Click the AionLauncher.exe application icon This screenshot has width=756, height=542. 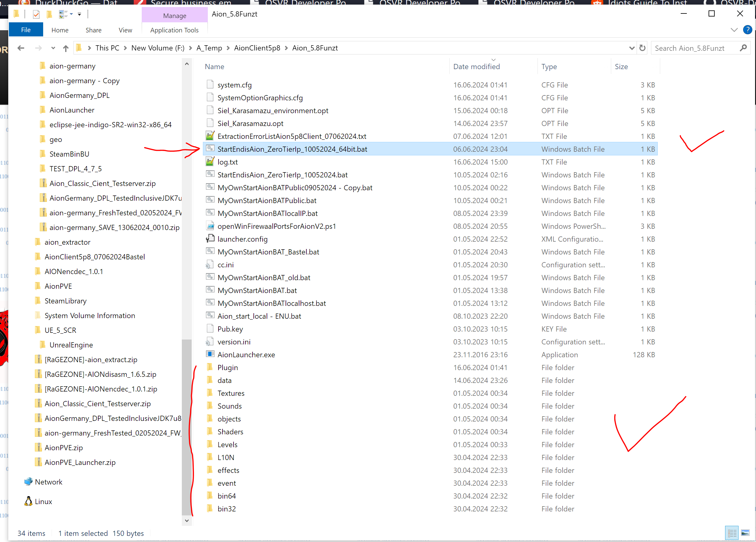(210, 354)
